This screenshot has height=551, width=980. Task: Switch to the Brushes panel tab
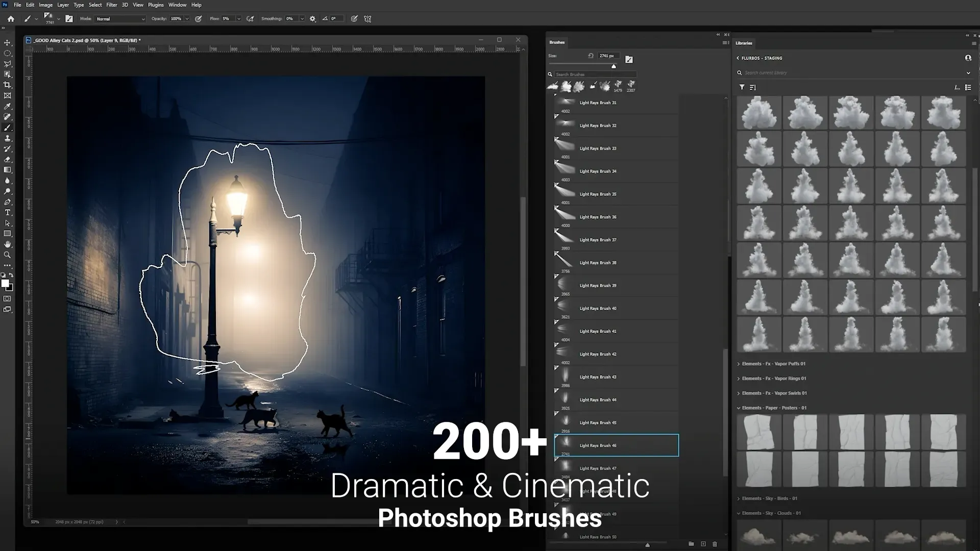tap(557, 42)
